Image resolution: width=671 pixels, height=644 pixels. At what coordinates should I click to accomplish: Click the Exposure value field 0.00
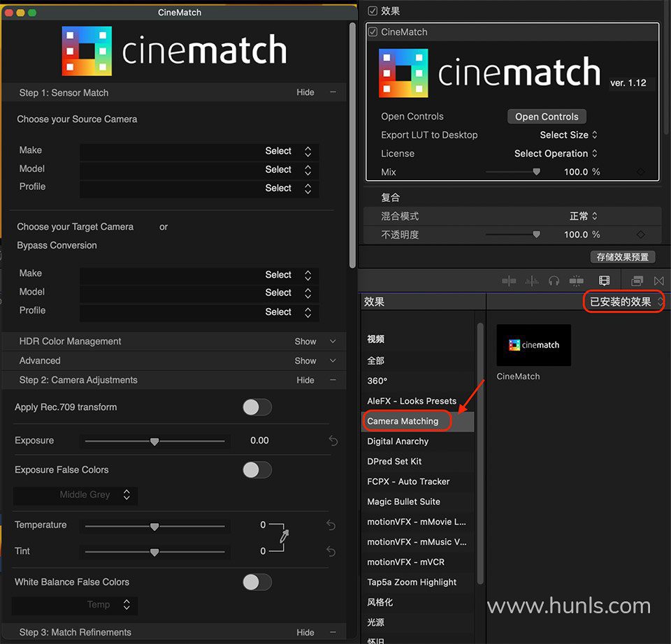[259, 441]
